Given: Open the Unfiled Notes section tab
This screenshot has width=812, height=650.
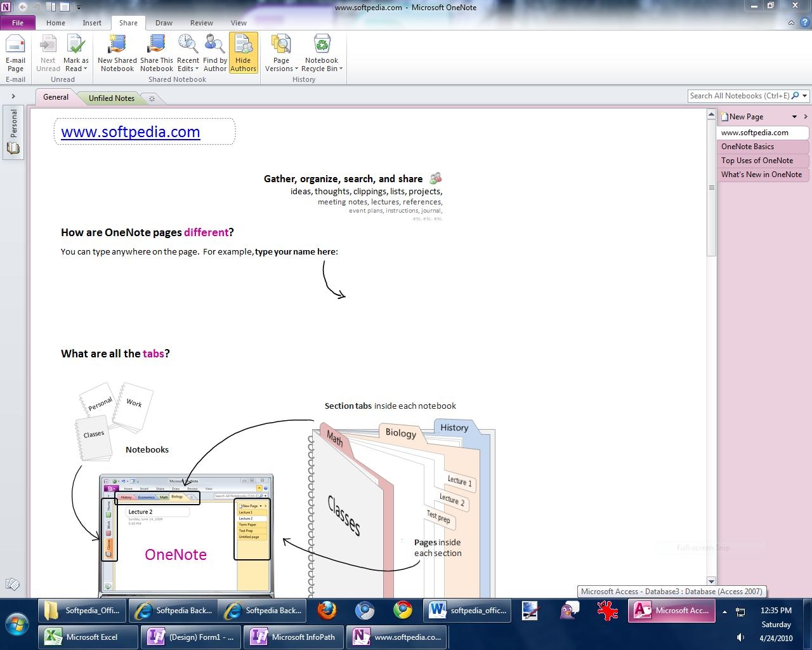Looking at the screenshot, I should pos(111,98).
